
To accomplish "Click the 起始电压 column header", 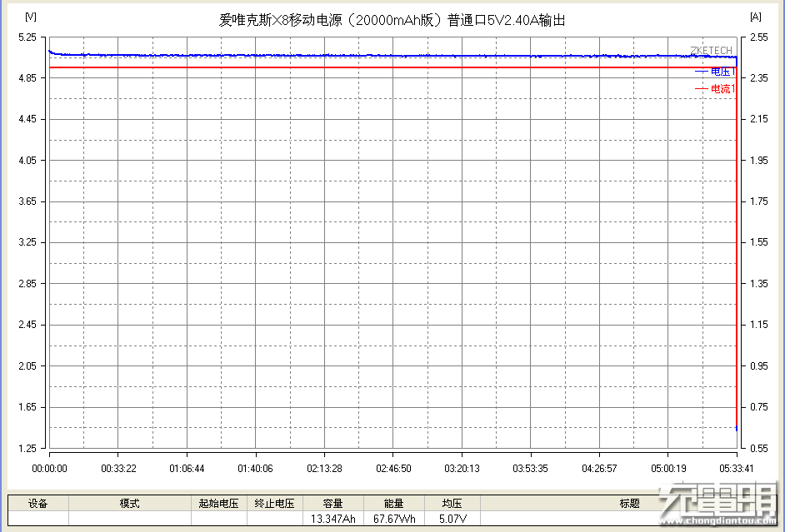I will [x=219, y=503].
